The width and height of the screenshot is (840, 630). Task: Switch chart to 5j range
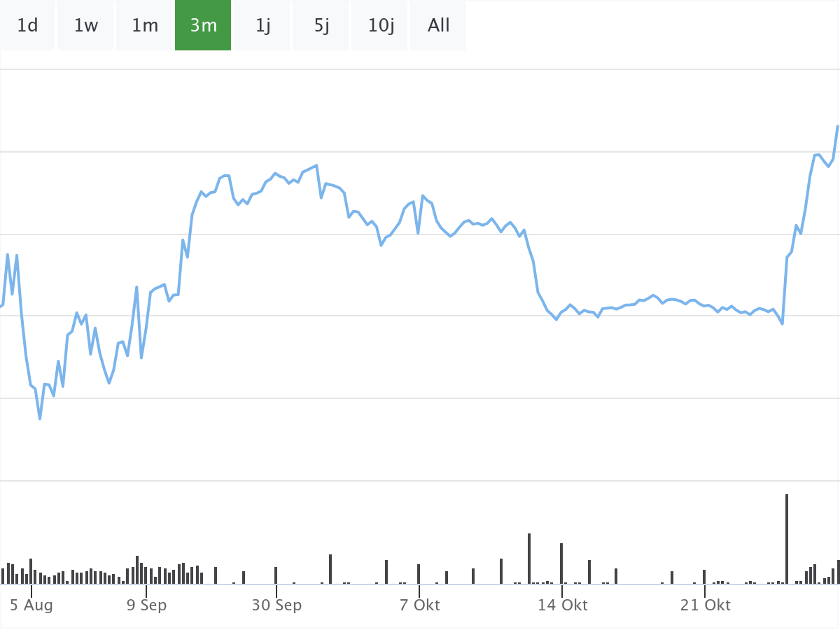[x=321, y=26]
